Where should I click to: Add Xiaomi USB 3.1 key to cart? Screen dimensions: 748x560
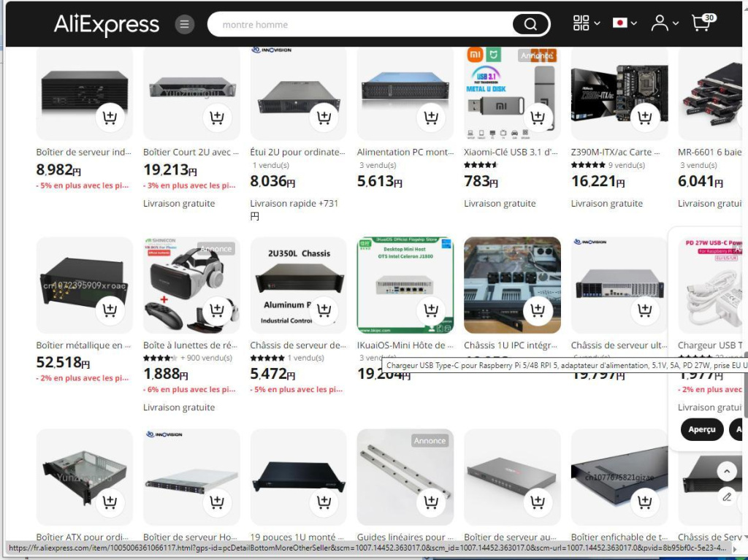[538, 117]
